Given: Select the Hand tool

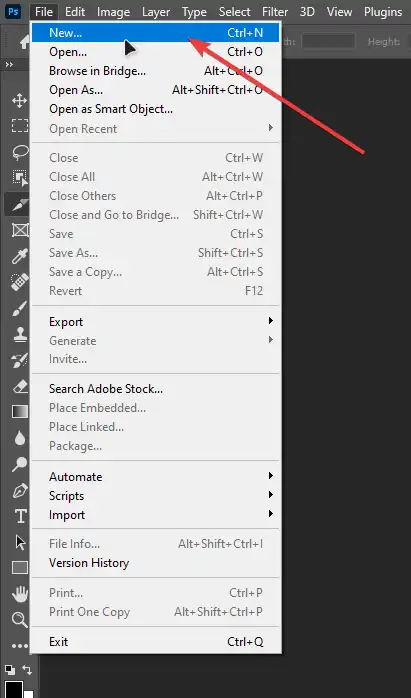Looking at the screenshot, I should click(20, 594).
